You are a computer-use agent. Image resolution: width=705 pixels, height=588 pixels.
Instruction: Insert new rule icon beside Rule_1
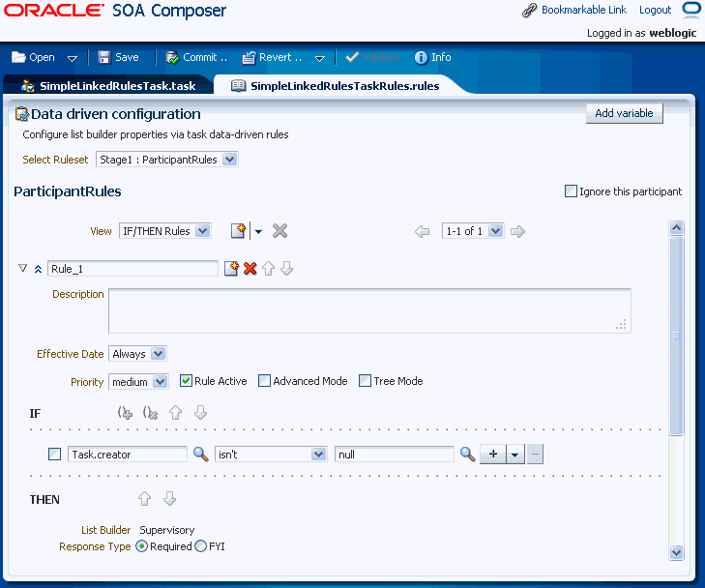click(231, 269)
